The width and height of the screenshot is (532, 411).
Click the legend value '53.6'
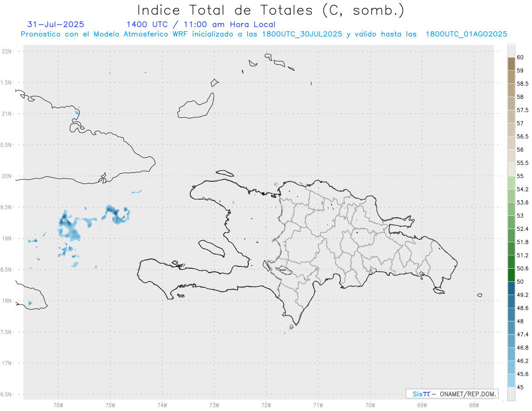tap(523, 203)
